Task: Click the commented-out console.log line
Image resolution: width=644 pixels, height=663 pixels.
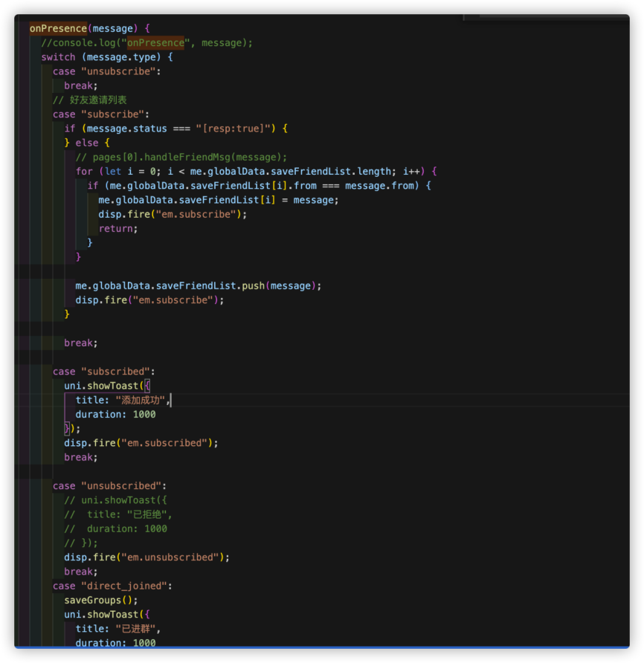Action: coord(146,42)
